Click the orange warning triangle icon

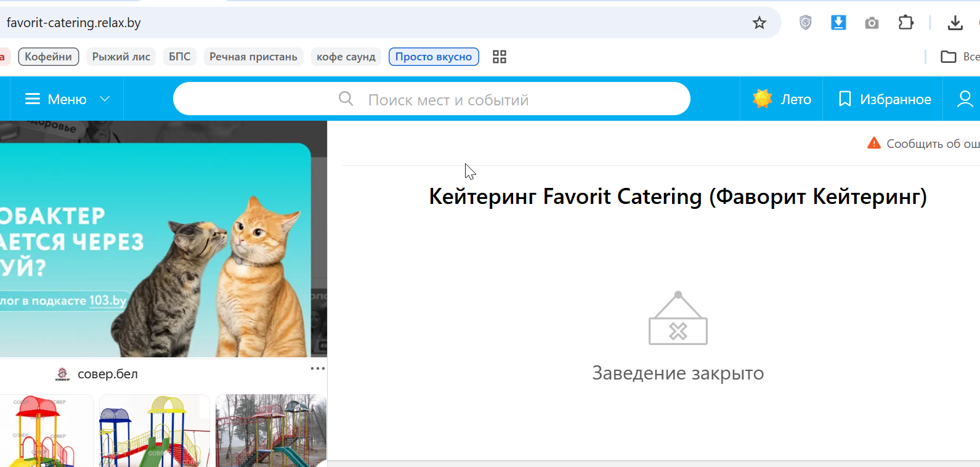click(874, 143)
